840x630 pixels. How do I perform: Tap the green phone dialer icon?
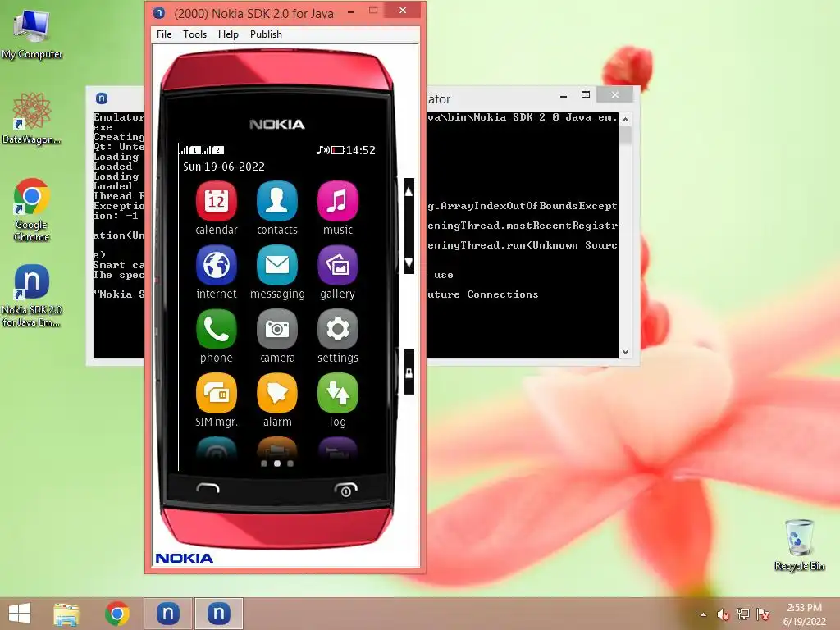[x=217, y=330]
